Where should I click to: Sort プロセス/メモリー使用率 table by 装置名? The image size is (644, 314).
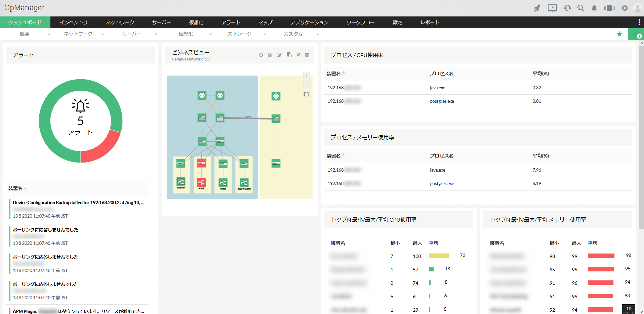(x=335, y=156)
